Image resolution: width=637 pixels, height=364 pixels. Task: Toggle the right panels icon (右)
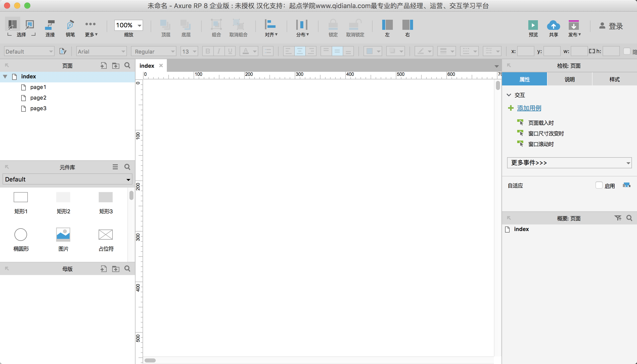(x=407, y=25)
